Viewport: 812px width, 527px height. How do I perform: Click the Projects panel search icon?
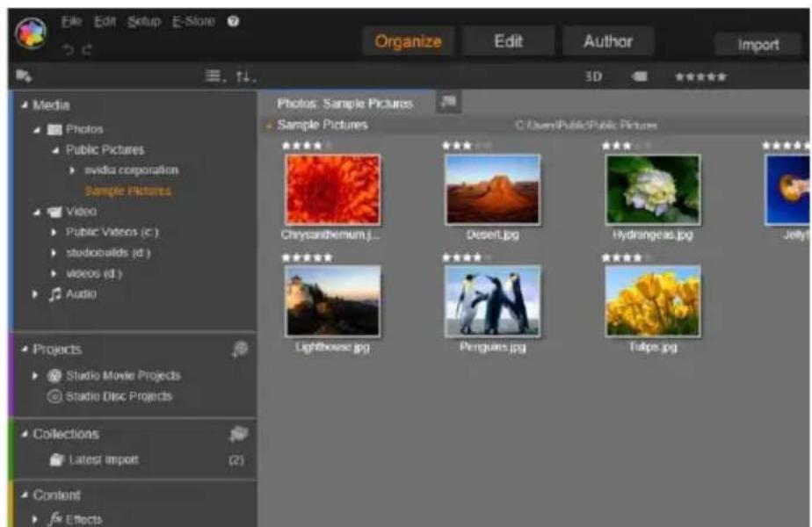240,350
